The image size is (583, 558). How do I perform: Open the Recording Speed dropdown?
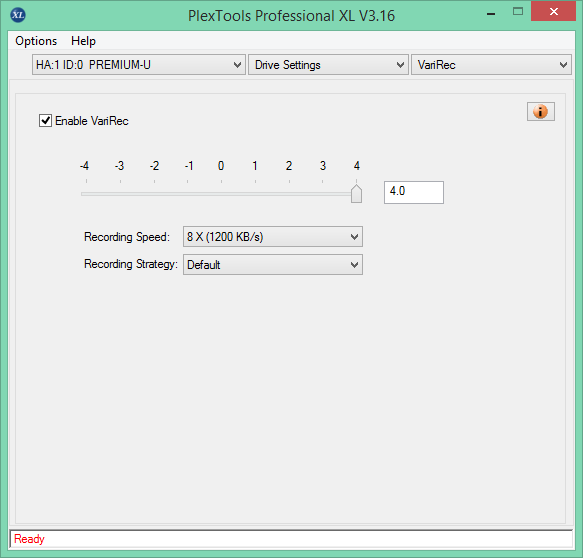tap(273, 236)
